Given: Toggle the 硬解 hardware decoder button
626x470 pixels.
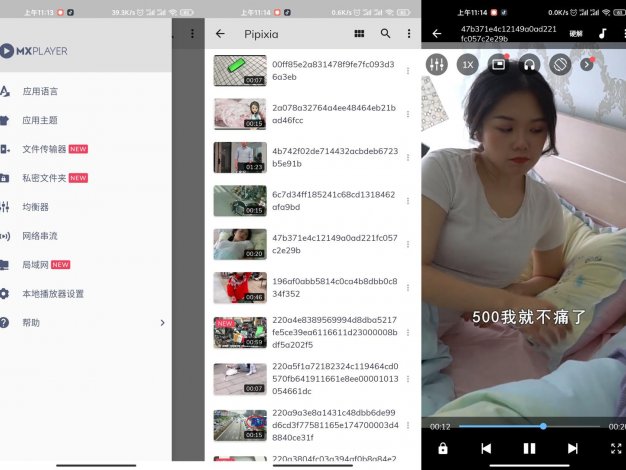Looking at the screenshot, I should (576, 34).
